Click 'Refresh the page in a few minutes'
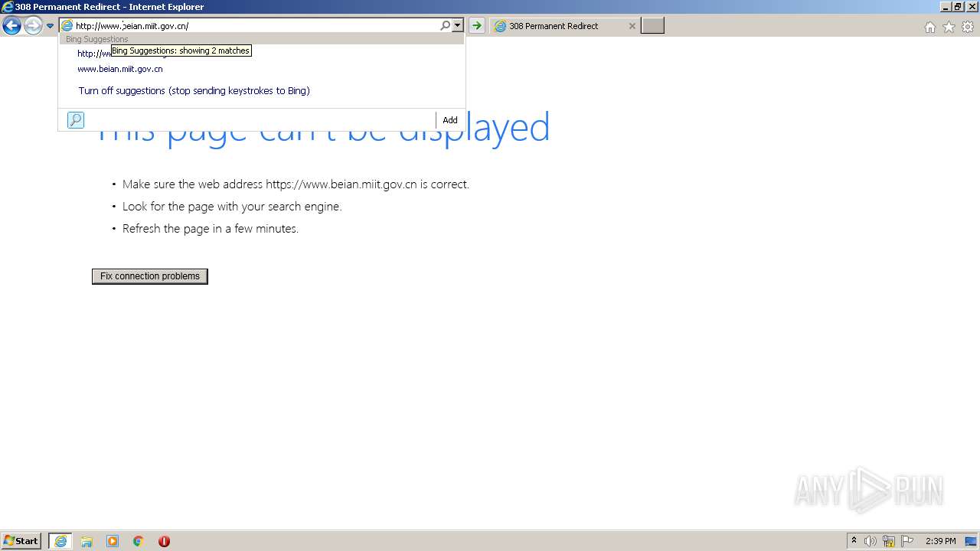The height and width of the screenshot is (551, 980). (211, 229)
